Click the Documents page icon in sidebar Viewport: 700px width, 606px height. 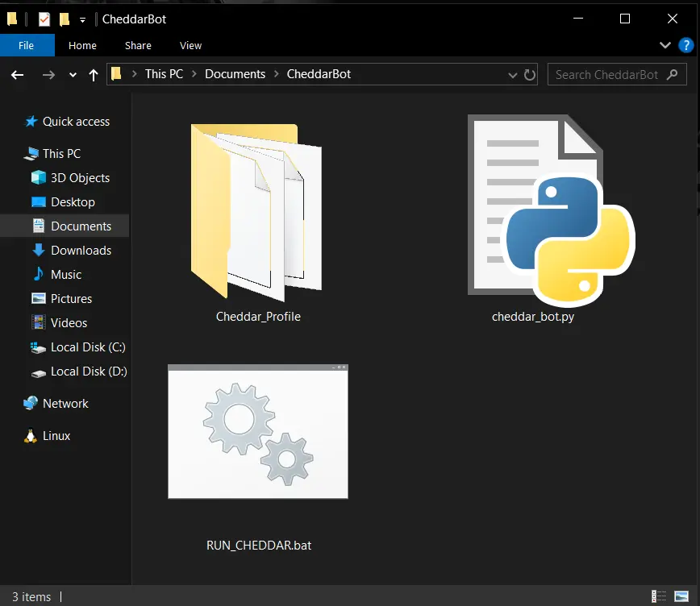(x=39, y=226)
